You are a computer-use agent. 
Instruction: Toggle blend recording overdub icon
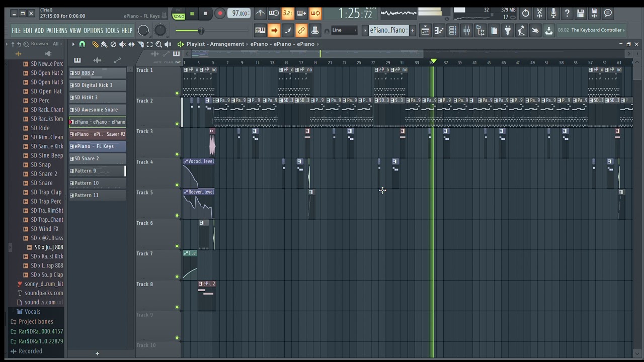(x=301, y=14)
